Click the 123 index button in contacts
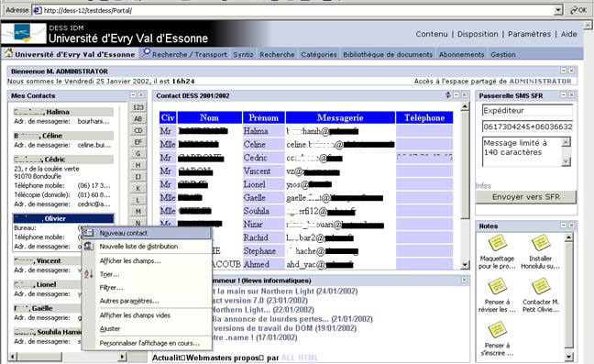Image resolution: width=594 pixels, height=364 pixels. (138, 107)
